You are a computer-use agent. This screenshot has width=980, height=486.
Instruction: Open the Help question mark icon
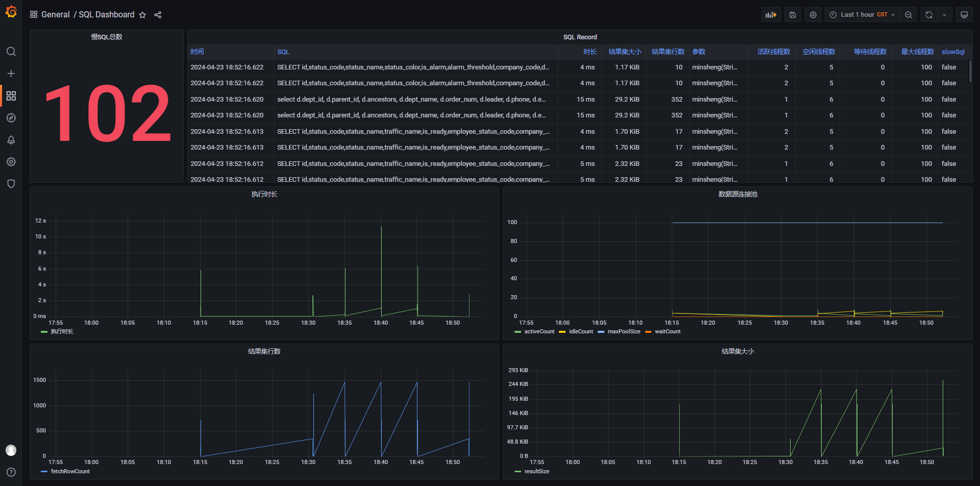[x=11, y=472]
